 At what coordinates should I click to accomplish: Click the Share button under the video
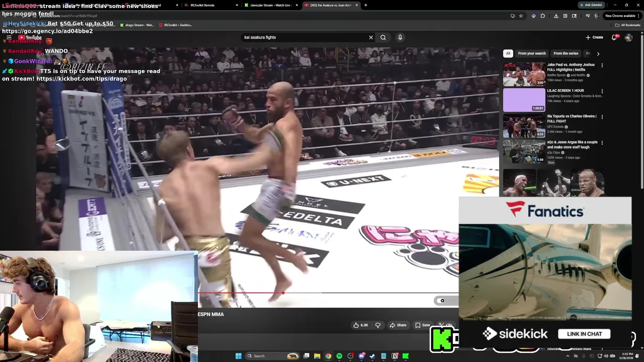(x=397, y=325)
